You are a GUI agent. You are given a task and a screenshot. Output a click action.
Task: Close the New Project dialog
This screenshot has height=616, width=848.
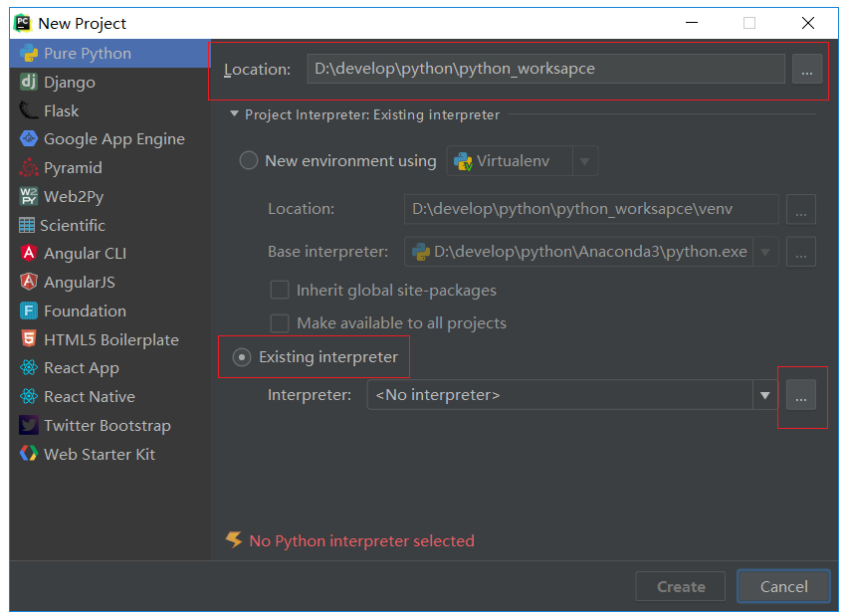[x=808, y=23]
